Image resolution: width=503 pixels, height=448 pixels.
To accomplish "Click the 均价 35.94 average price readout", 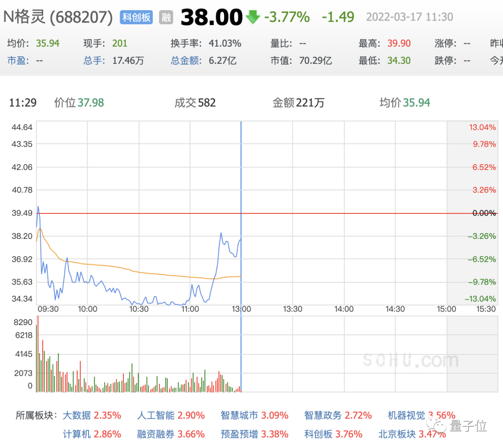I will pyautogui.click(x=405, y=103).
